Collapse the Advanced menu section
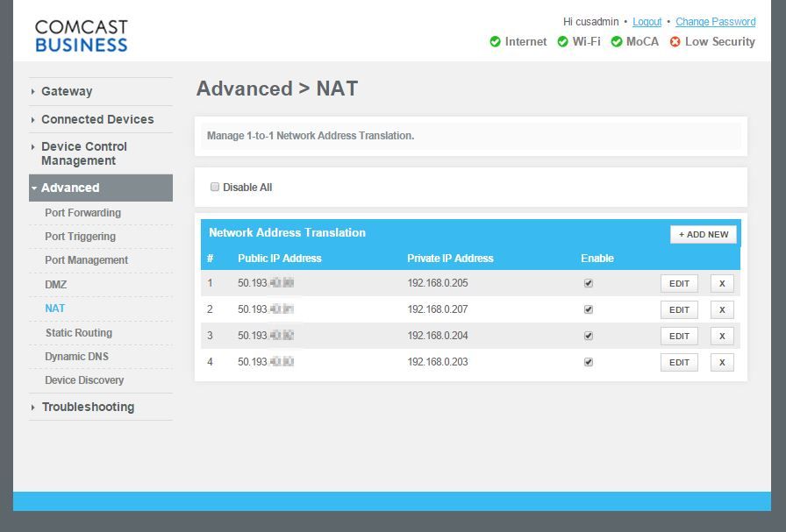The width and height of the screenshot is (786, 532). 70,188
